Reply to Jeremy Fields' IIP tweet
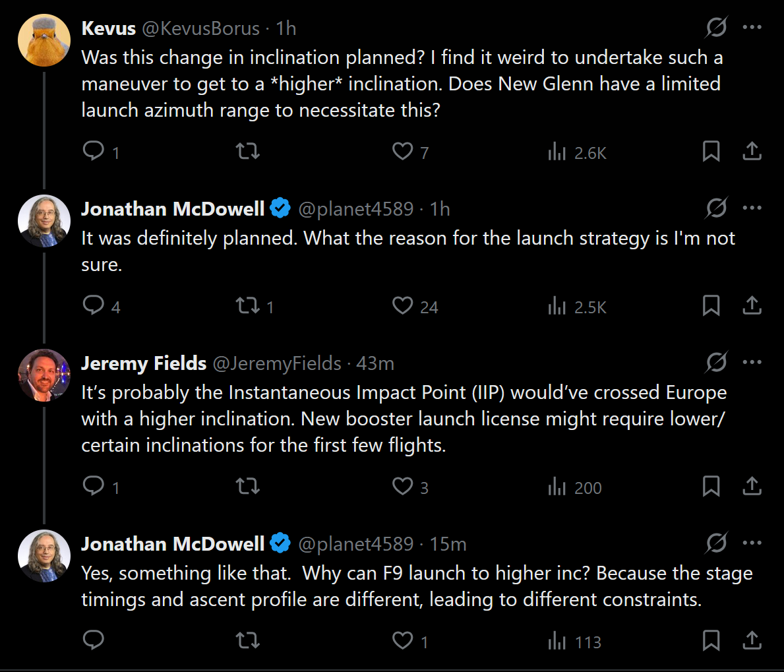This screenshot has width=784, height=672. click(x=94, y=487)
